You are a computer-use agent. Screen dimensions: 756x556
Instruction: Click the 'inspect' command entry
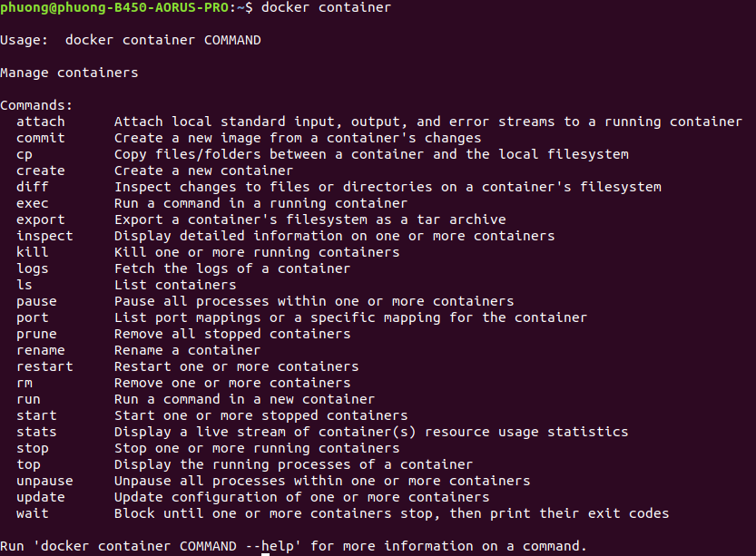[x=44, y=236]
